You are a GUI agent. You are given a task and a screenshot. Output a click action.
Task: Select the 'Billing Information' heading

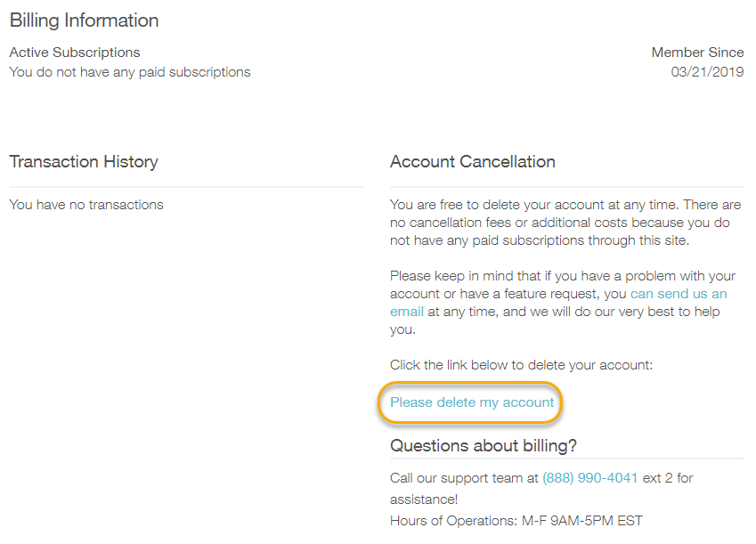(85, 20)
